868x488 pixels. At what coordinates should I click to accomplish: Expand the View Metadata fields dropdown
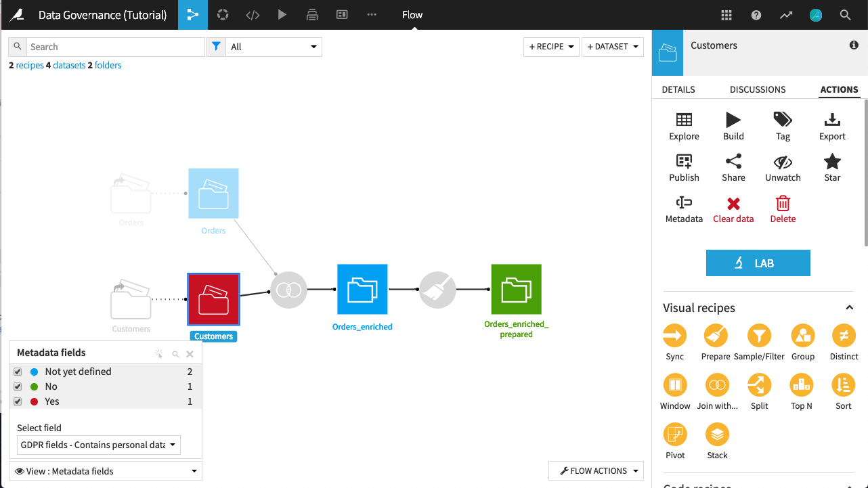[x=106, y=471]
